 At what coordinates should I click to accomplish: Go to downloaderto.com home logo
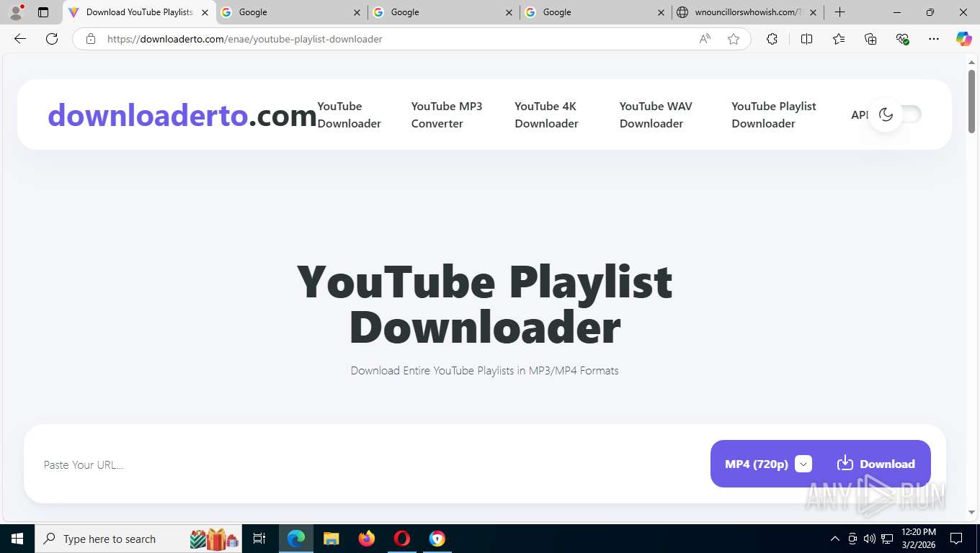click(x=182, y=115)
